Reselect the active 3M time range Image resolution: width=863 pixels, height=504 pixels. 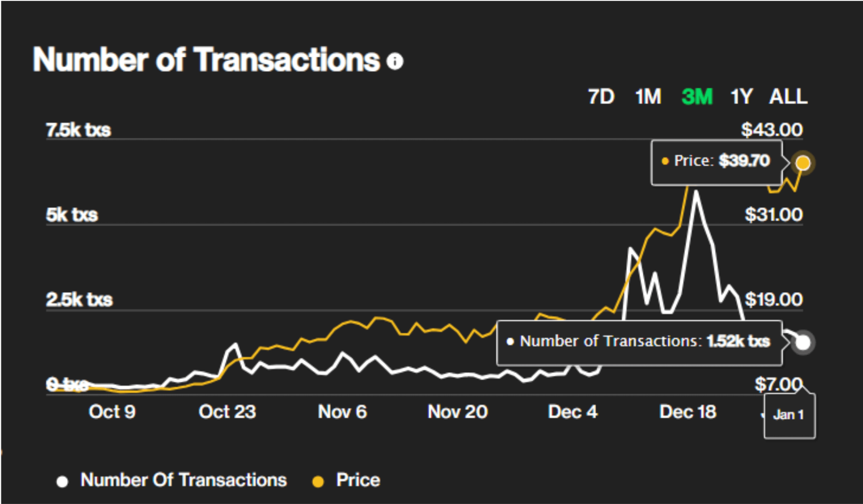click(x=696, y=97)
